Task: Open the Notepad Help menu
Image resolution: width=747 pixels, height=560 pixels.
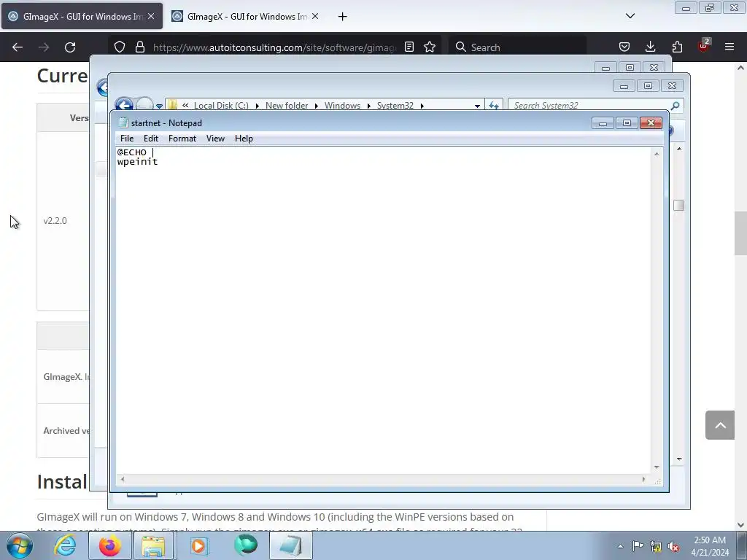Action: point(244,139)
